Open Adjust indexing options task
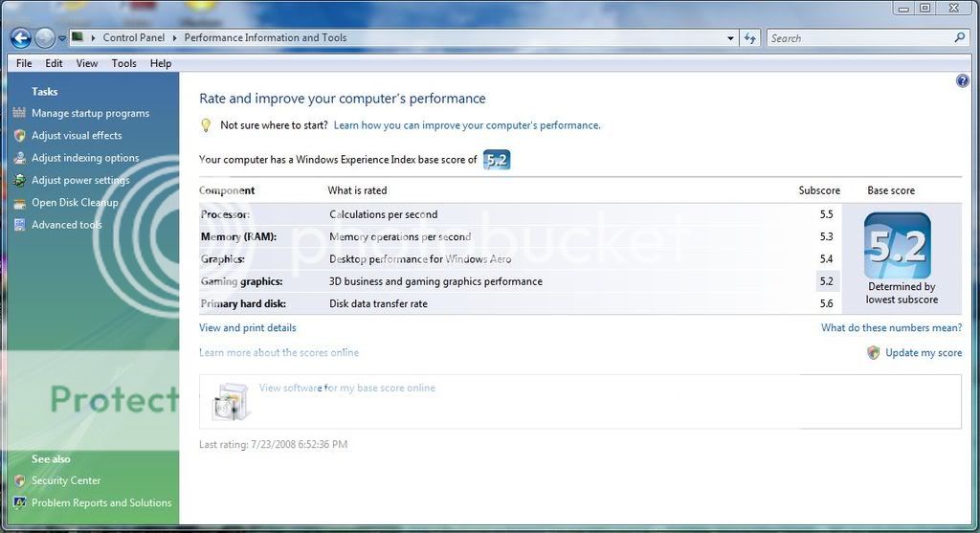Screen dimensions: 980x533 [x=85, y=158]
